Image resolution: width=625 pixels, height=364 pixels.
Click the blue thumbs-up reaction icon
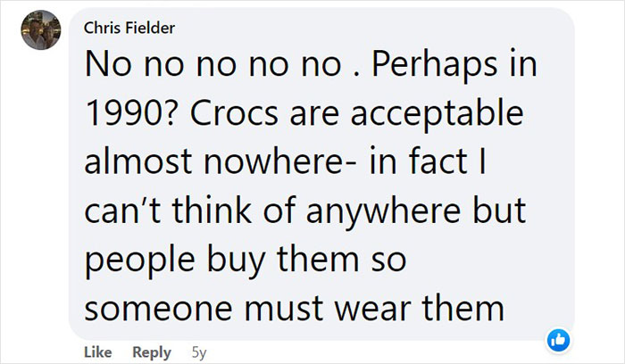(558, 339)
